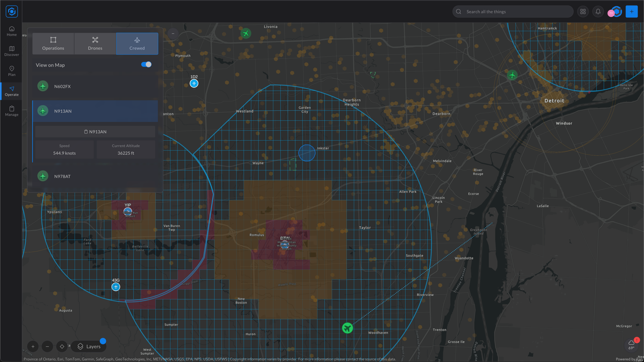Toggle the View on Map switch

[x=146, y=64]
